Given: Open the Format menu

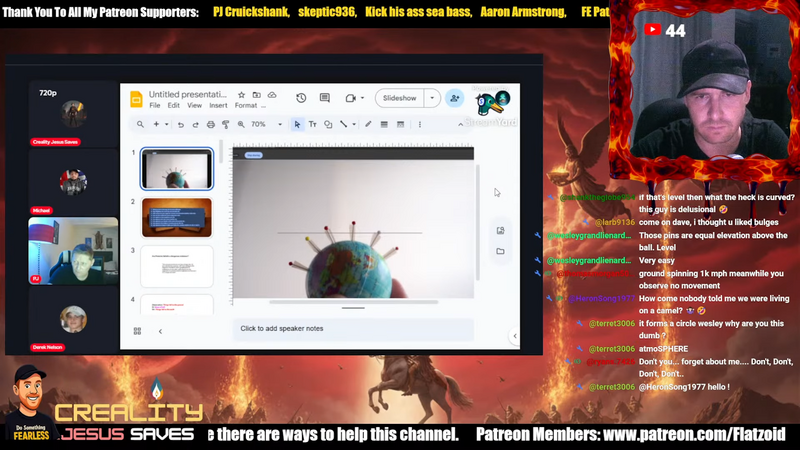Looking at the screenshot, I should click(x=246, y=106).
